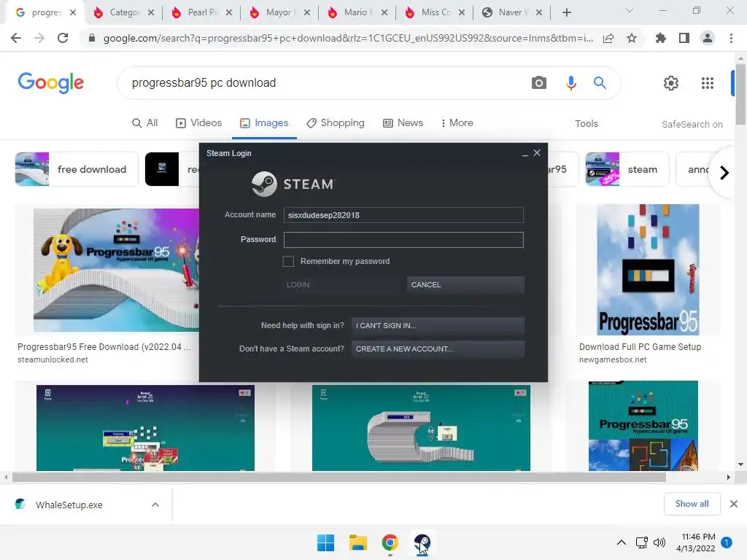This screenshot has width=747, height=560.
Task: Click the vertical page scrollbar
Action: coord(740,94)
